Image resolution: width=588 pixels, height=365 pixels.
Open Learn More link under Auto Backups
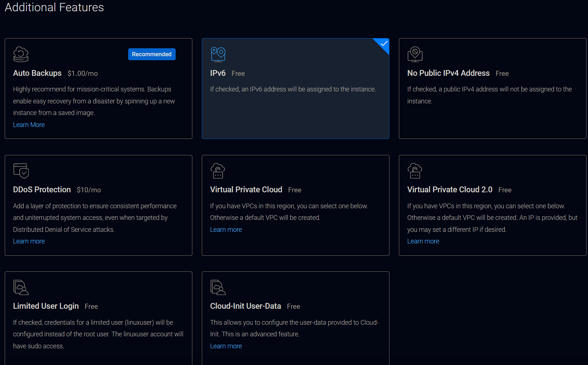[29, 125]
